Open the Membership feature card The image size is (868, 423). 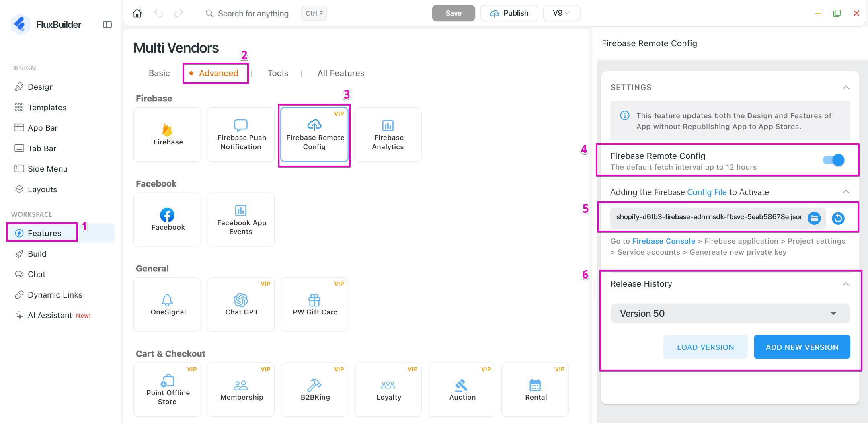(241, 390)
